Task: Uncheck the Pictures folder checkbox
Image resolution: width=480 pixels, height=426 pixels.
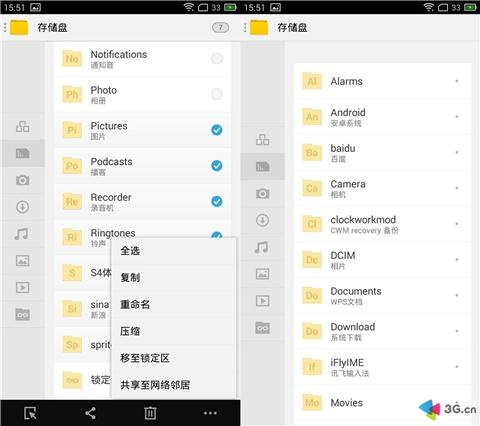Action: point(217,130)
